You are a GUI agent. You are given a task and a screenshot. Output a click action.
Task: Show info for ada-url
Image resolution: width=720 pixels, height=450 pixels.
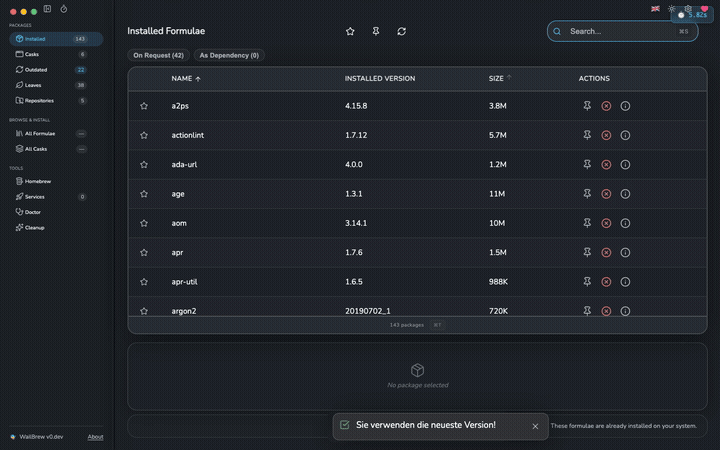(x=625, y=165)
